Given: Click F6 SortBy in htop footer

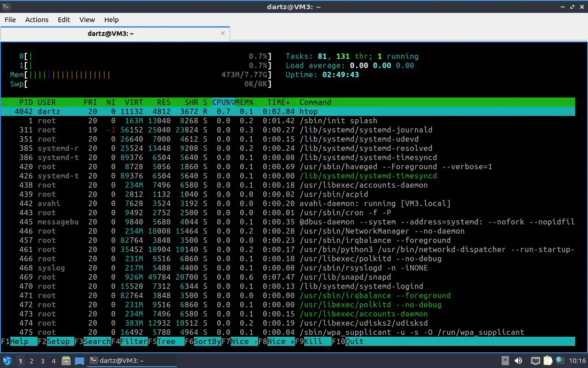Looking at the screenshot, I should click(x=203, y=341).
